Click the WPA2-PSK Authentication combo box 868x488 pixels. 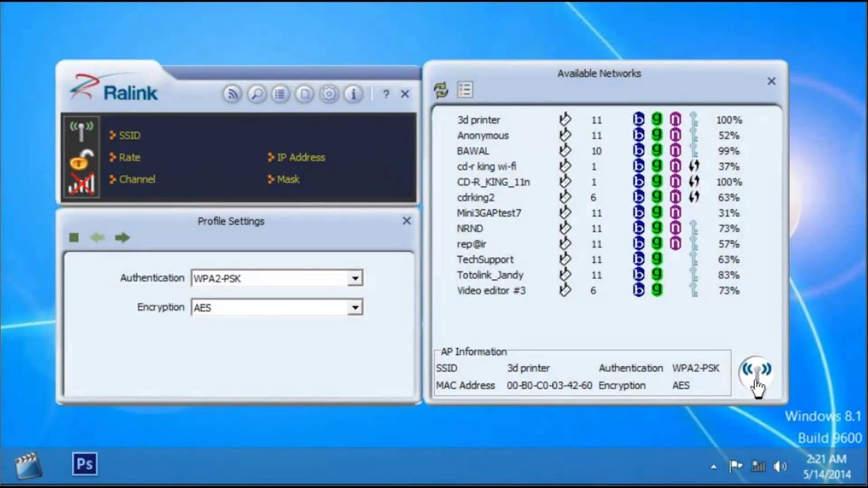(277, 279)
